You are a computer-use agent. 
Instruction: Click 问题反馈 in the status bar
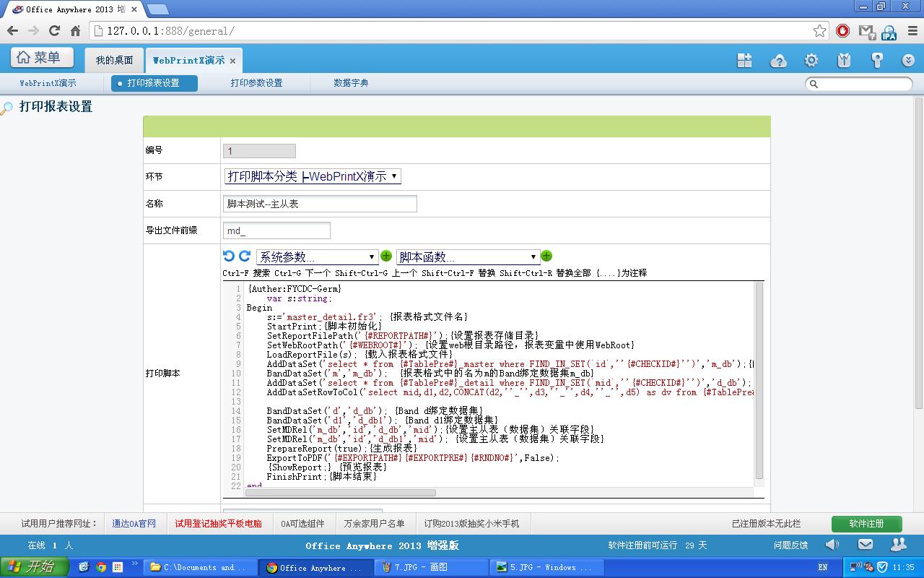(790, 545)
